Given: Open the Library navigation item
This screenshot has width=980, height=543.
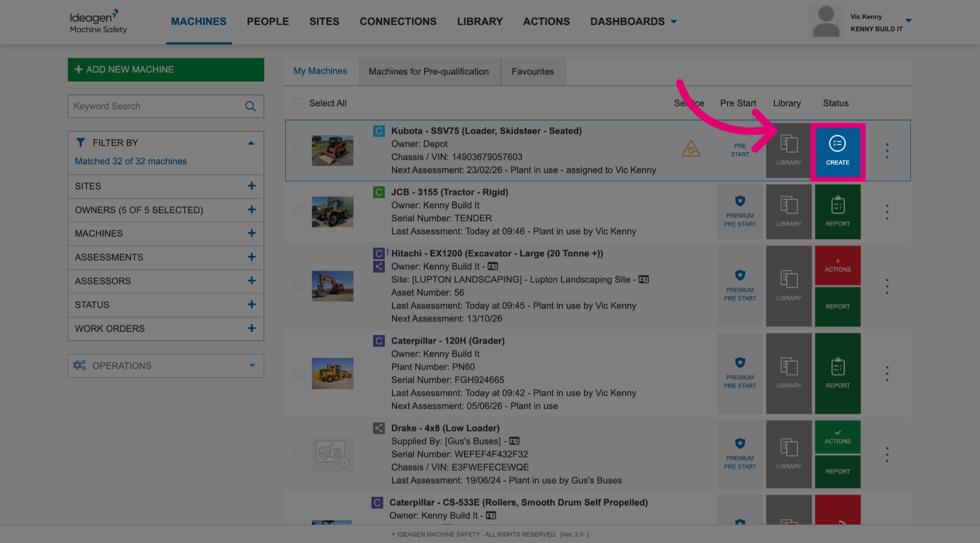Looking at the screenshot, I should [480, 21].
